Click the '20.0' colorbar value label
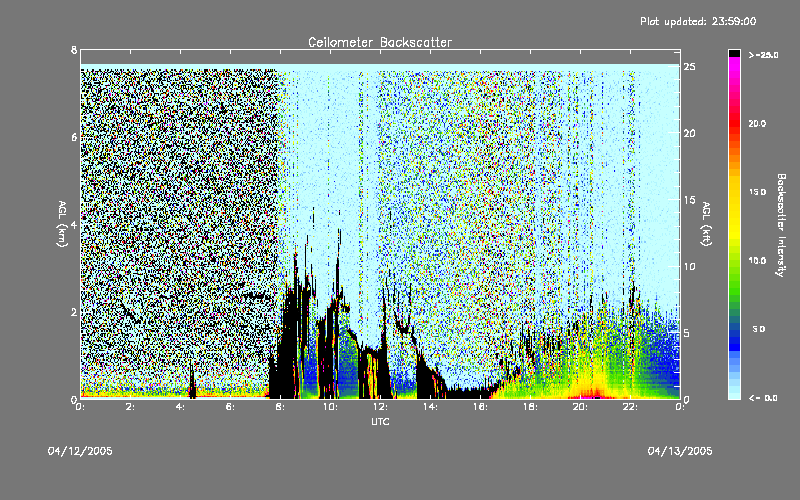The height and width of the screenshot is (500, 800). 757,123
